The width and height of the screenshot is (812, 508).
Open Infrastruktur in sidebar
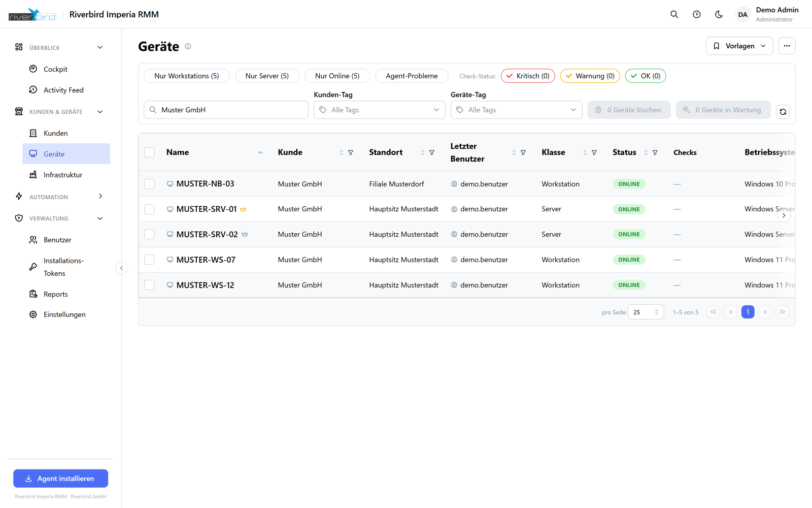click(66, 175)
